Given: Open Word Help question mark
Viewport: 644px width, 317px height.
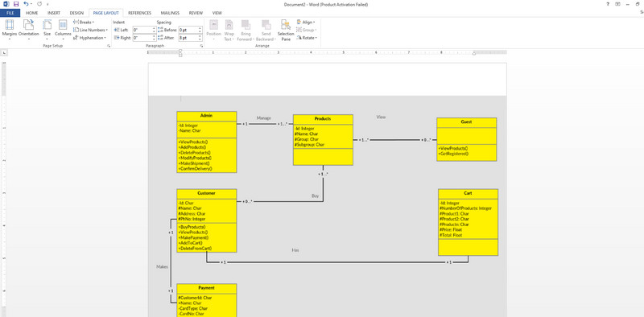Looking at the screenshot, I should 608,4.
